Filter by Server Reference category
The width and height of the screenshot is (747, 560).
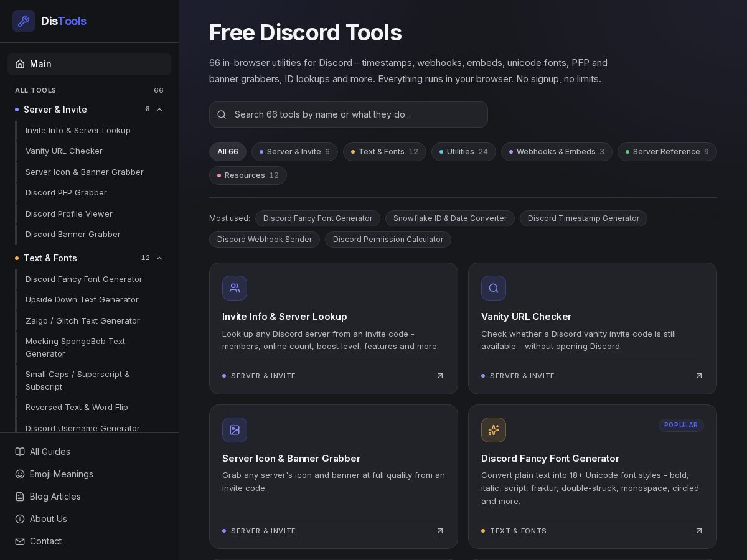click(x=667, y=152)
